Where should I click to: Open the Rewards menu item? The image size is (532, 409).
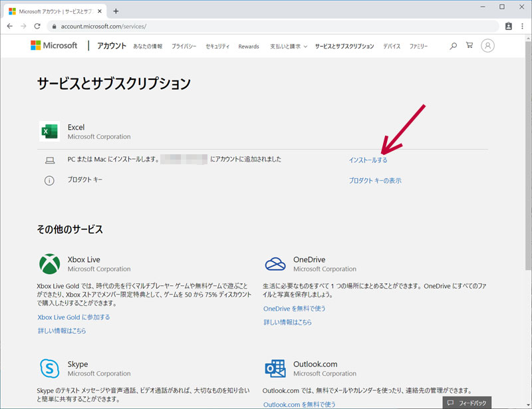coord(249,47)
